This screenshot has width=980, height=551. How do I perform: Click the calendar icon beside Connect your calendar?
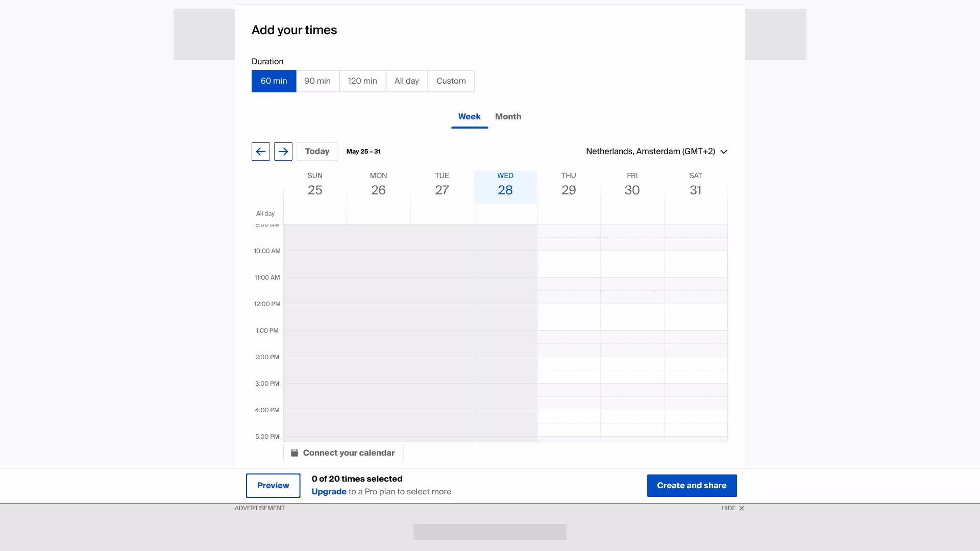295,453
